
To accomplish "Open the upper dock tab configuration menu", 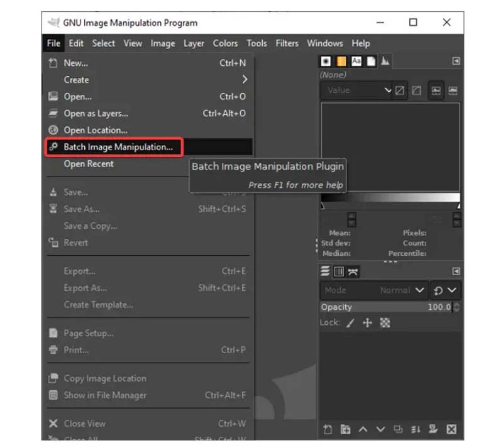I will point(456,61).
